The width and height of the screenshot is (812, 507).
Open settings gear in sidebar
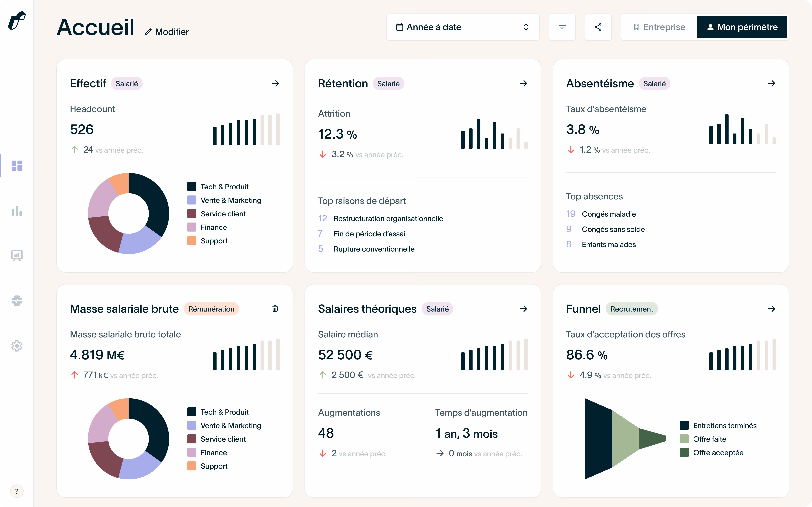click(17, 346)
